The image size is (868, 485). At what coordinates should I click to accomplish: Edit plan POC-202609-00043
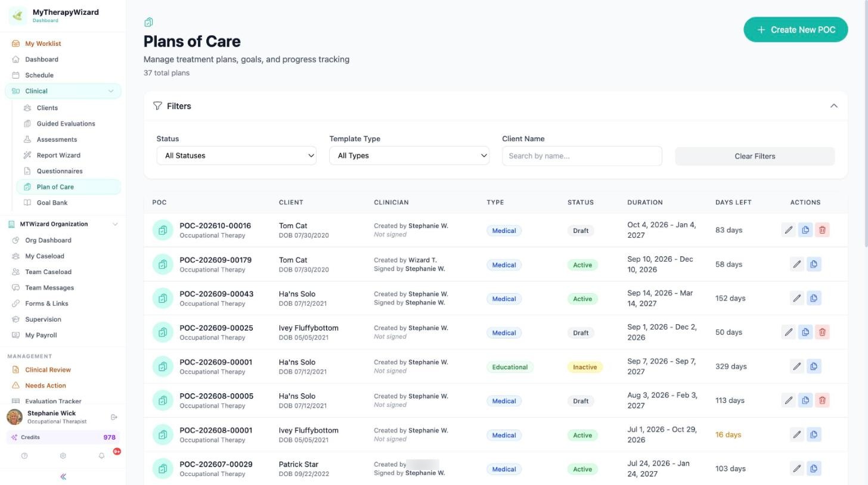pyautogui.click(x=796, y=298)
